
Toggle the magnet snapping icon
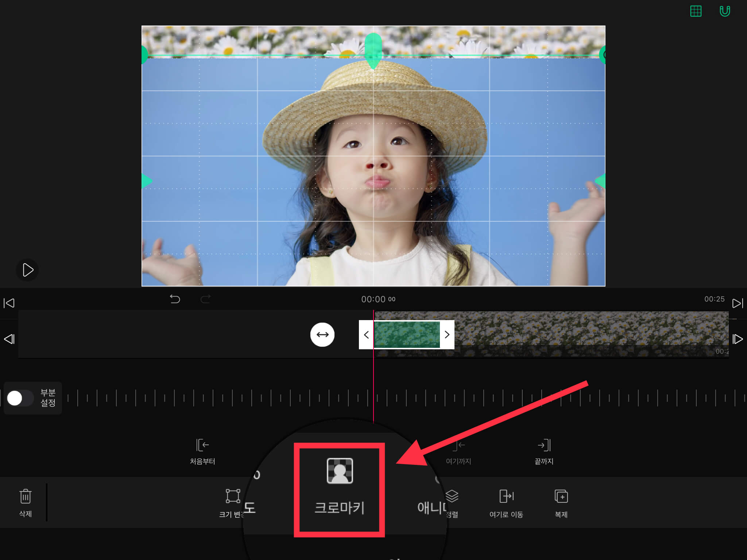[725, 11]
